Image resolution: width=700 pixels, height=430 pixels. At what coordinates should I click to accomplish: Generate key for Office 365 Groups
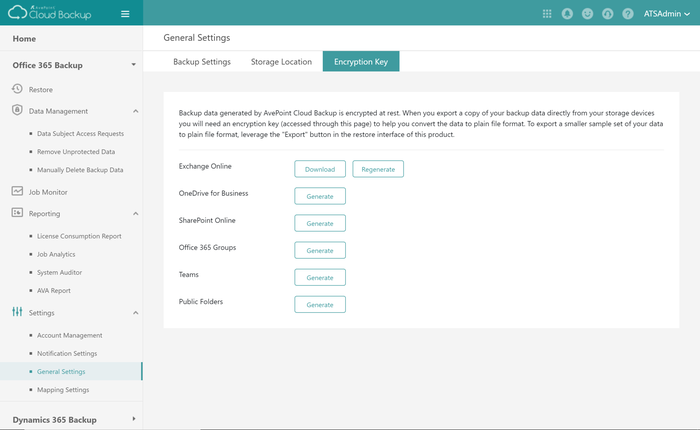pos(320,250)
